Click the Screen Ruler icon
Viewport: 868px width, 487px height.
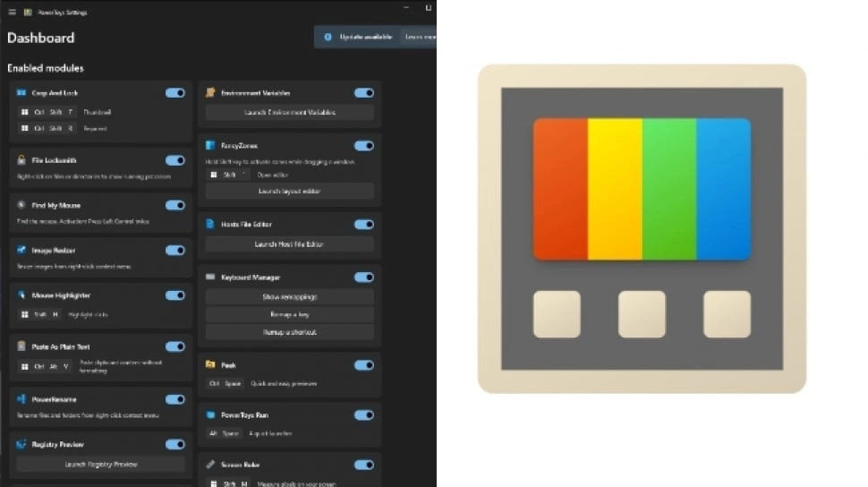coord(210,465)
